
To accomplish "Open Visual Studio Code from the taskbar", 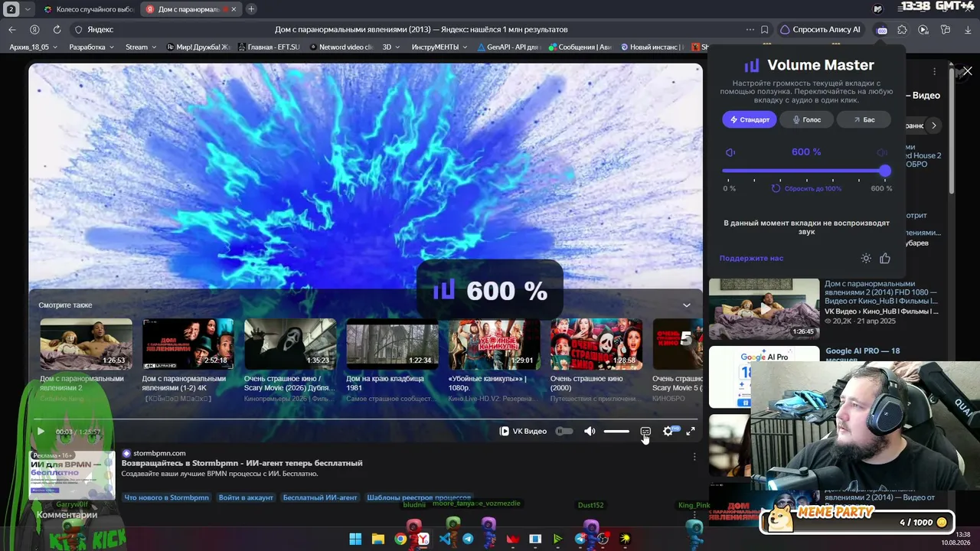I will click(x=445, y=539).
